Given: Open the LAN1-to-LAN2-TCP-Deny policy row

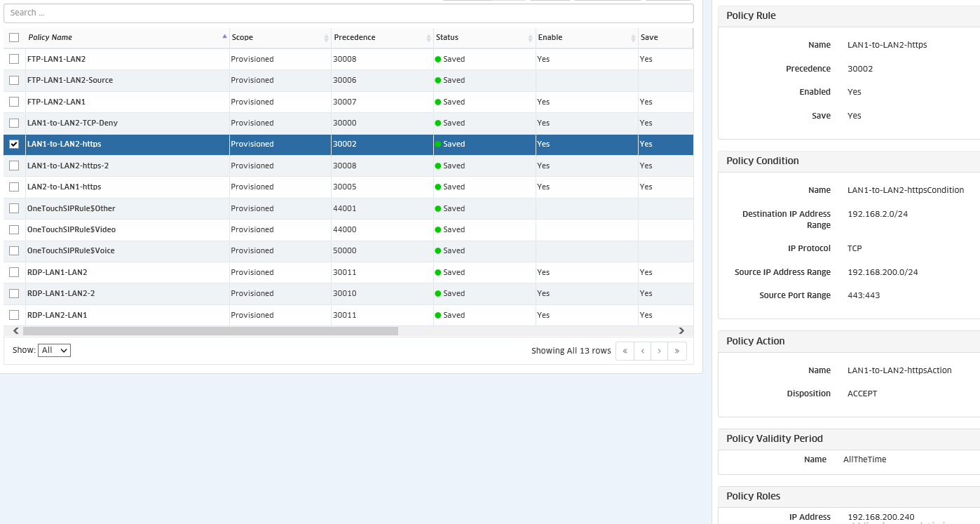Looking at the screenshot, I should pyautogui.click(x=72, y=123).
